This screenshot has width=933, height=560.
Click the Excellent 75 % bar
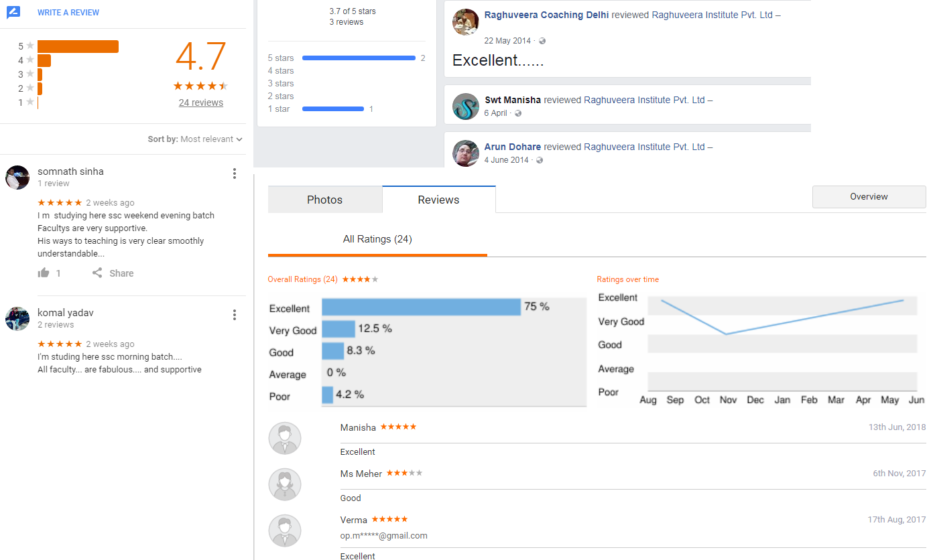point(422,307)
